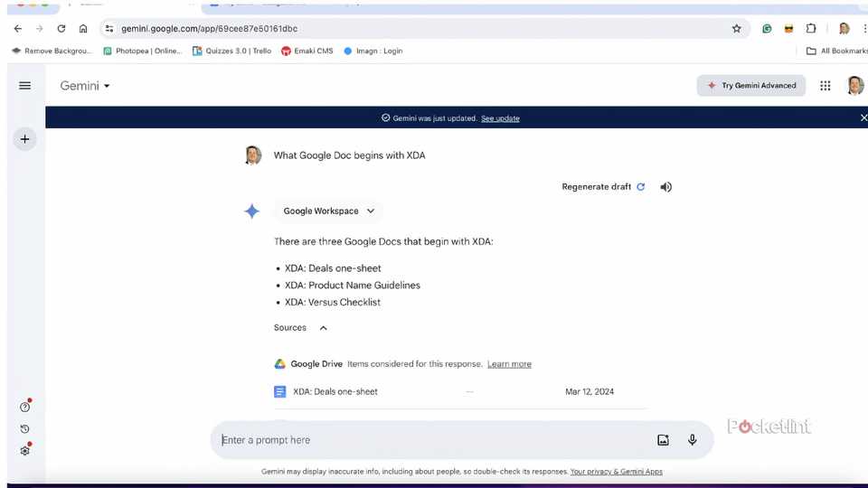Screen dimensions: 868x488
Task: Open Gemini settings gear icon
Action: [24, 450]
